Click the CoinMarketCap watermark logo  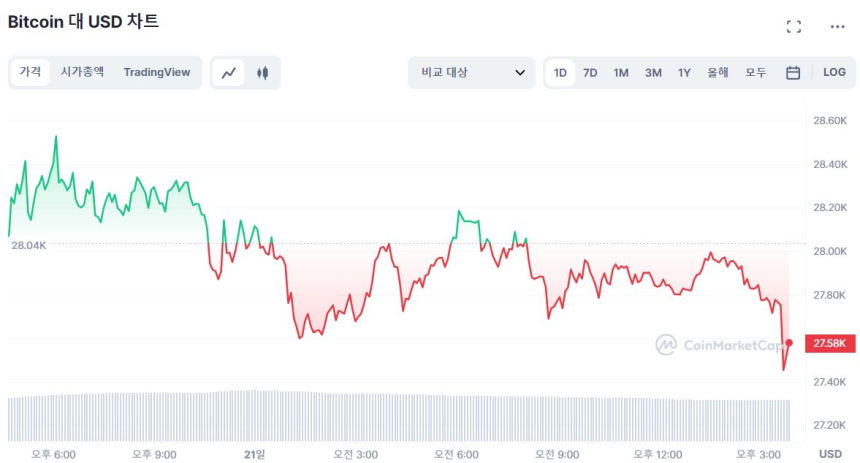pyautogui.click(x=720, y=345)
